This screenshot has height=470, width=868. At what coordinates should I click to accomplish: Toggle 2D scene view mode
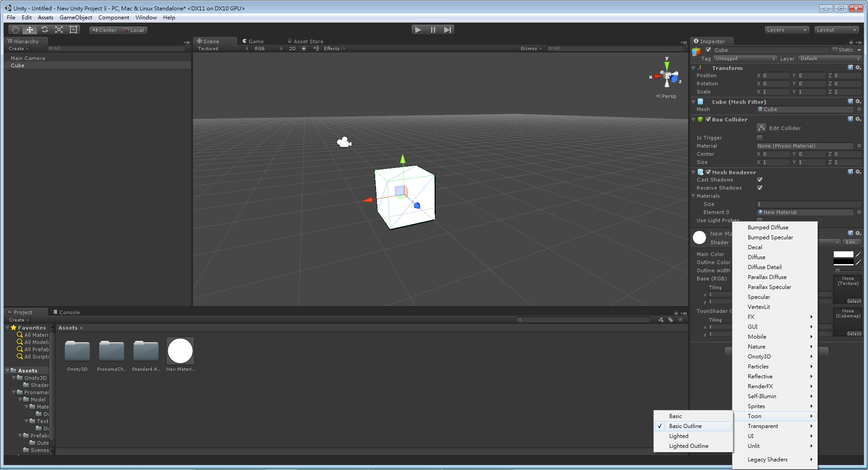292,49
